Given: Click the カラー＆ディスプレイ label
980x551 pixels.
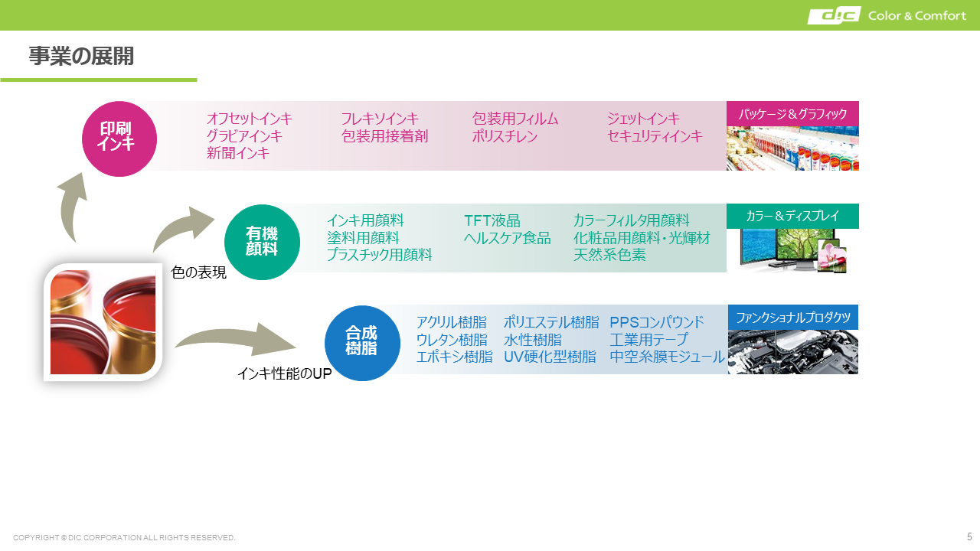Looking at the screenshot, I should pyautogui.click(x=792, y=216).
